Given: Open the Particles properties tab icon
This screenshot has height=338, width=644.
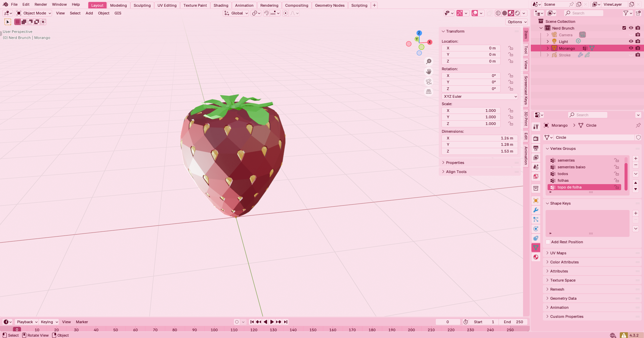Looking at the screenshot, I should (x=536, y=219).
